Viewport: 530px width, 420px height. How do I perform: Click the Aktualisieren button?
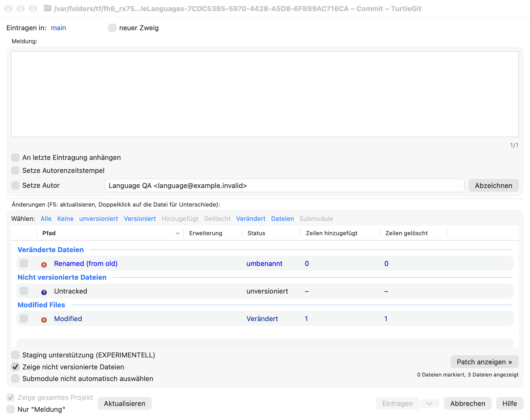click(x=125, y=404)
